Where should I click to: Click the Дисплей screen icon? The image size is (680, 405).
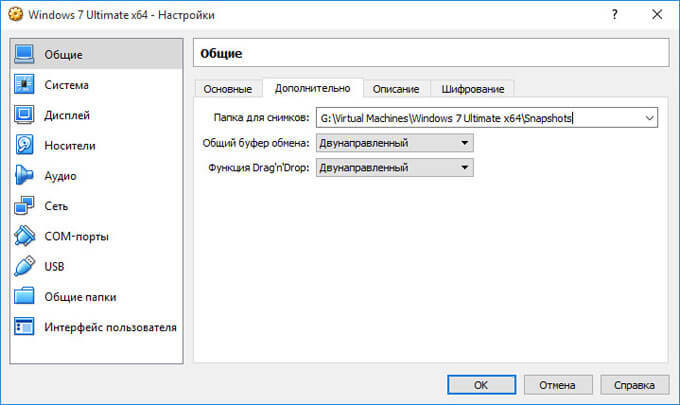click(x=26, y=115)
